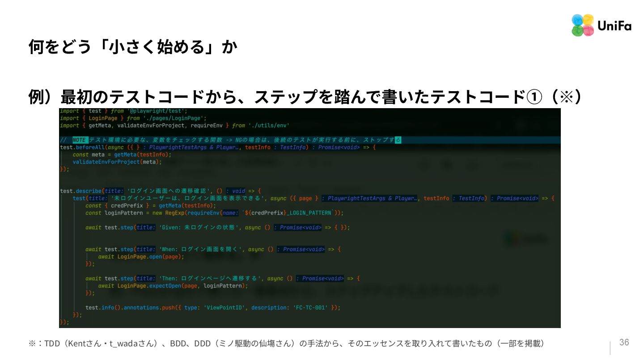
Task: Click the highlighted cursor at the comment end
Action: (398, 140)
